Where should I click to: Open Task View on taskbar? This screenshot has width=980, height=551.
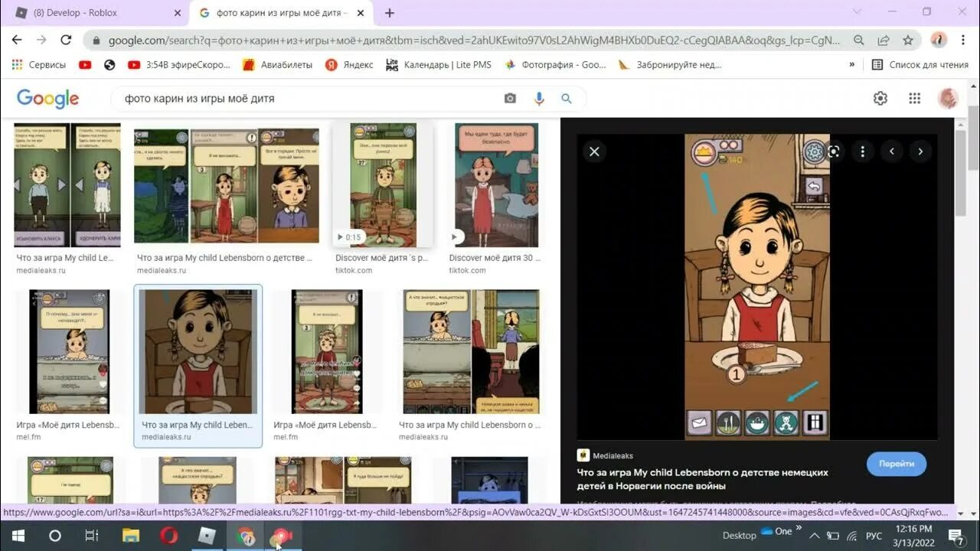(x=92, y=536)
